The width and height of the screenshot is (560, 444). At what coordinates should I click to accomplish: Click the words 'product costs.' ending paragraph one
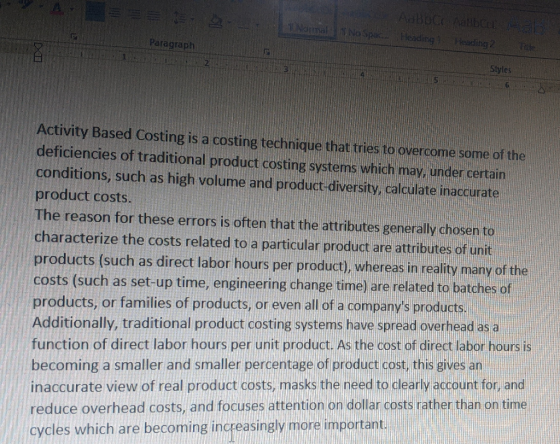coord(83,196)
